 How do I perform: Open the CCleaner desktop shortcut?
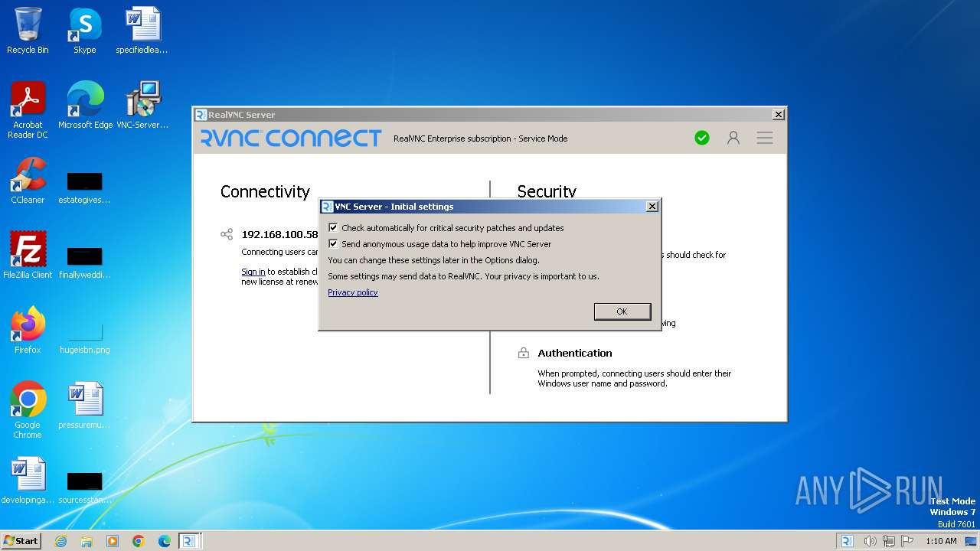pos(28,181)
